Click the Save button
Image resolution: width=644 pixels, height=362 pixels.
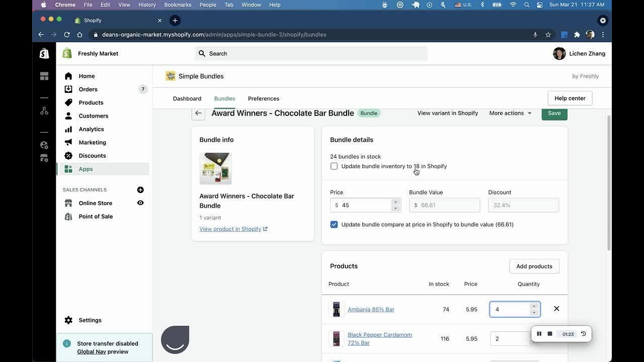click(554, 113)
